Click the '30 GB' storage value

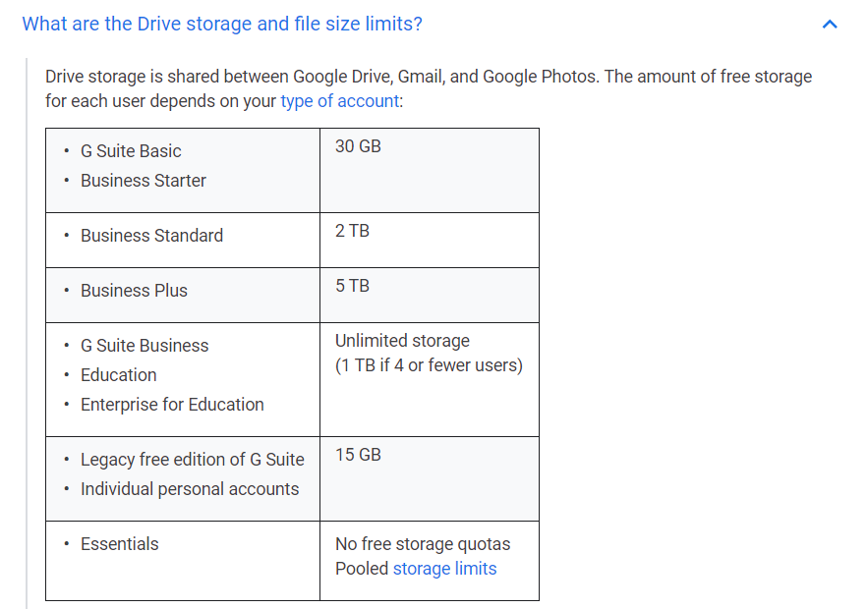click(x=358, y=146)
